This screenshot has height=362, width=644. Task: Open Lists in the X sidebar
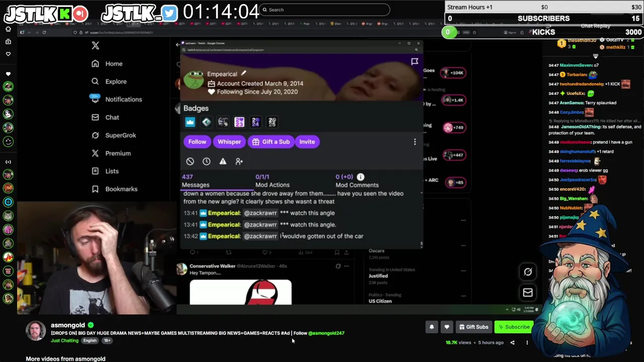105,171
